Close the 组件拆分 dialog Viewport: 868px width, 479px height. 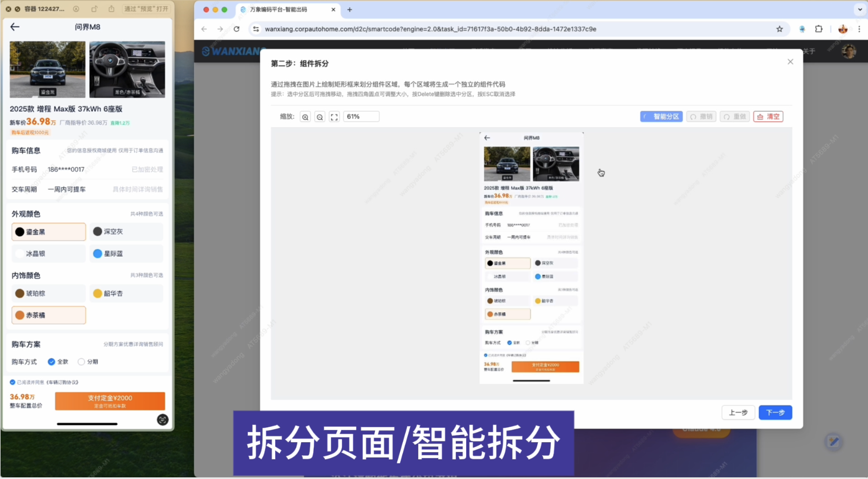(790, 62)
